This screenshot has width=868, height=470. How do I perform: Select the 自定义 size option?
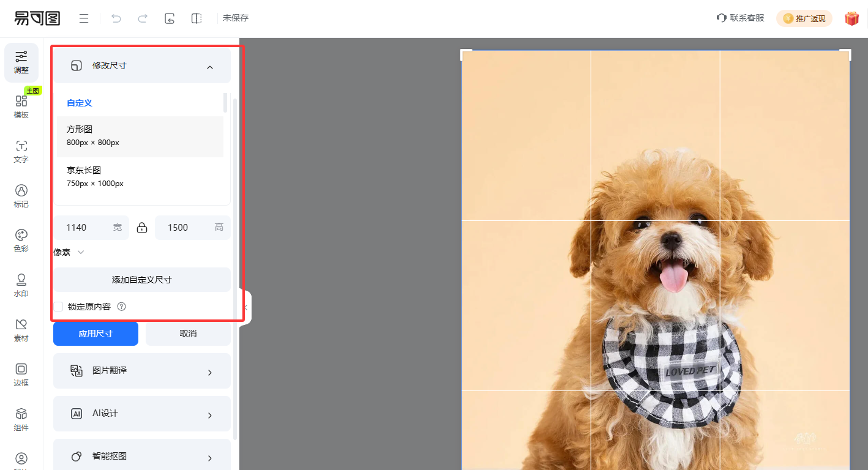pyautogui.click(x=80, y=103)
